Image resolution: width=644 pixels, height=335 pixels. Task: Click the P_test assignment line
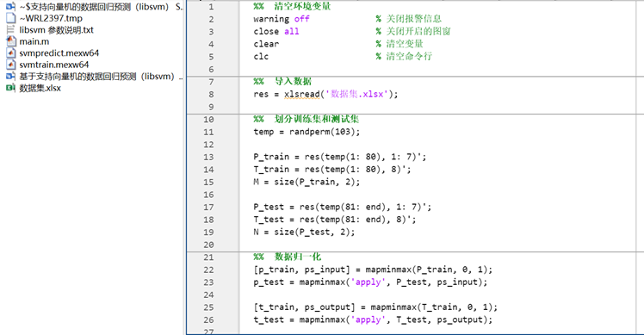pos(342,208)
